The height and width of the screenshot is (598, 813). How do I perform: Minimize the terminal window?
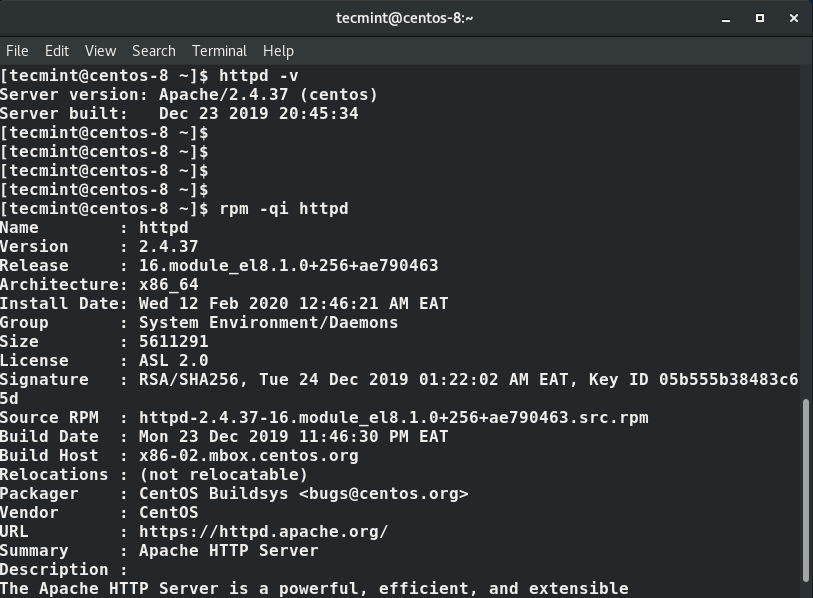tap(726, 19)
